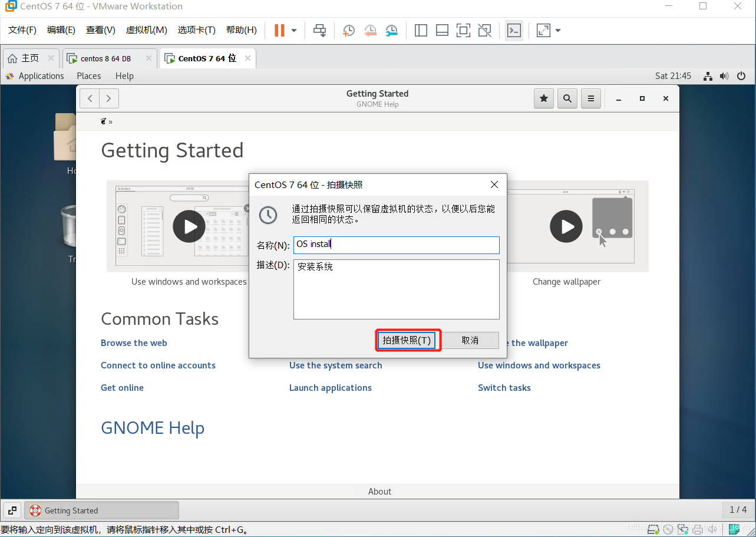Open the 虚拟机(M) menu
The image size is (756, 537).
[x=147, y=30]
